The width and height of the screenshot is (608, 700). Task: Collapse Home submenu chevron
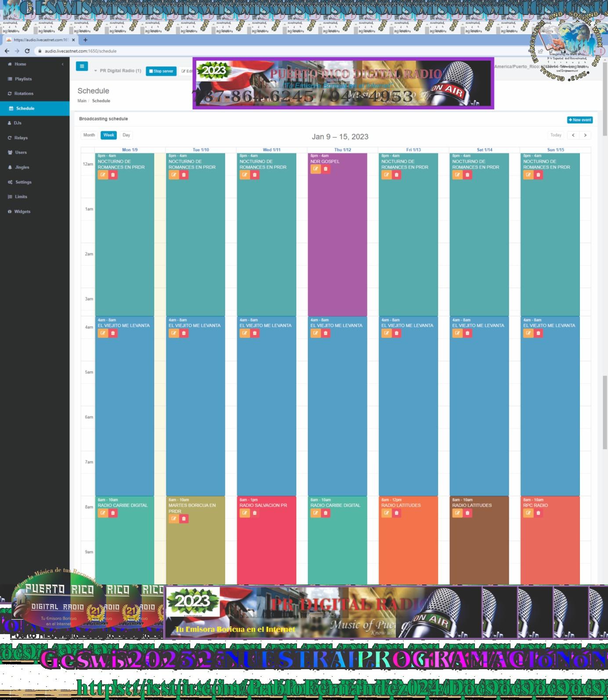[x=62, y=64]
